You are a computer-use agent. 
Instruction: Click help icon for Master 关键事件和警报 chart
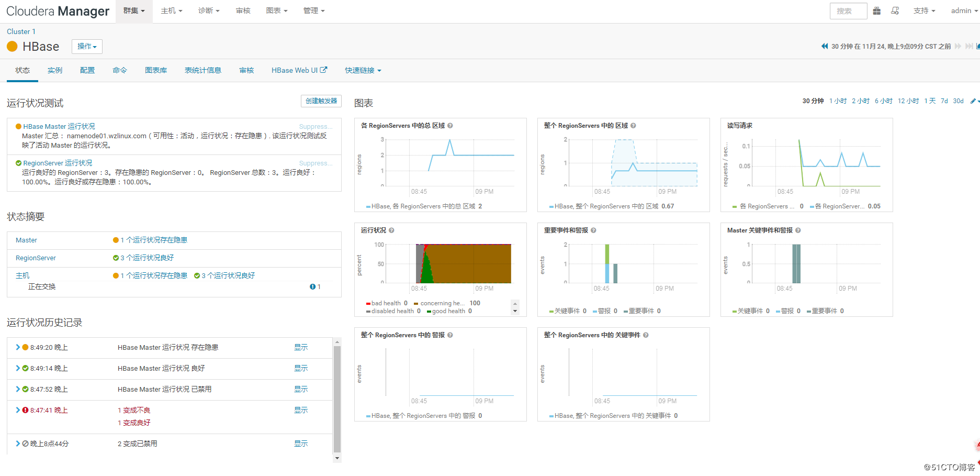[798, 230]
